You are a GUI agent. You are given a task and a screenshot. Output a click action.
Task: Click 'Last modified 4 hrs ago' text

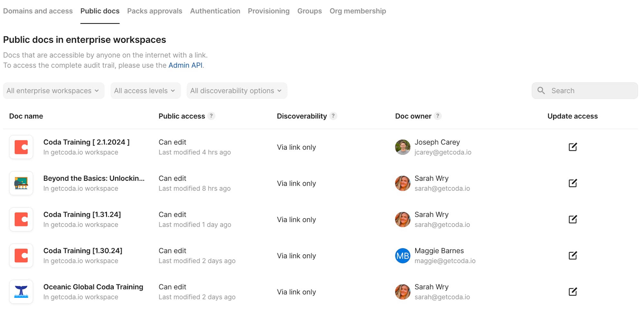pos(194,152)
